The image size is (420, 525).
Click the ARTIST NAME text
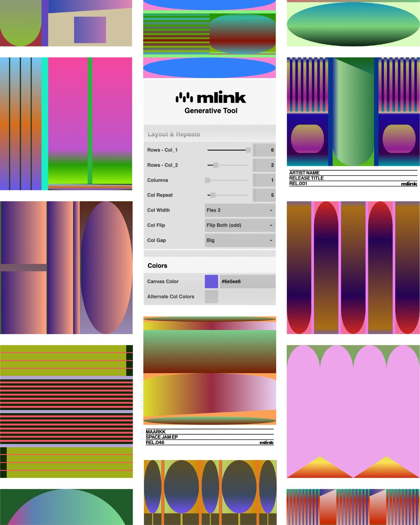point(304,173)
